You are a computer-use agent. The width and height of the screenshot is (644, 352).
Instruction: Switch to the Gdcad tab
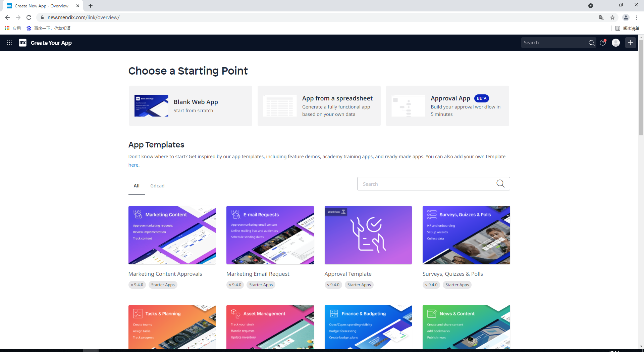[x=157, y=186]
